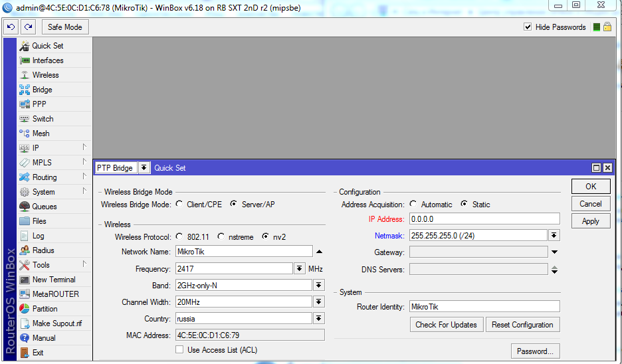622x364 pixels.
Task: Click the Network Name input field
Action: 244,252
